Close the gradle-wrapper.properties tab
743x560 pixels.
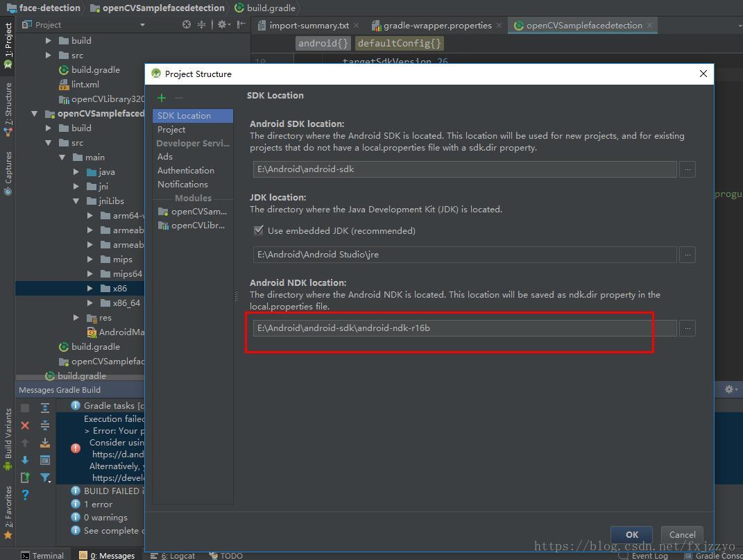(499, 26)
